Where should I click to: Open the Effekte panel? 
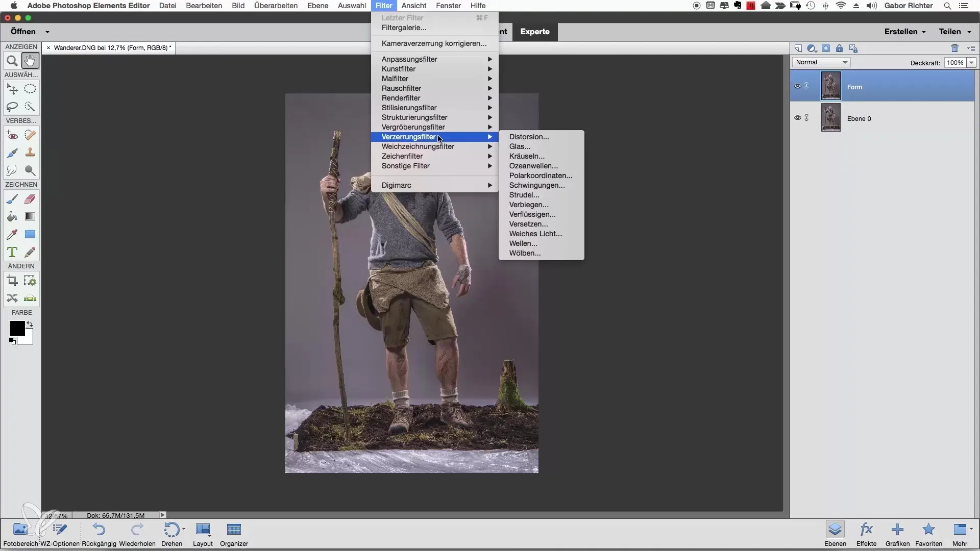pyautogui.click(x=866, y=535)
